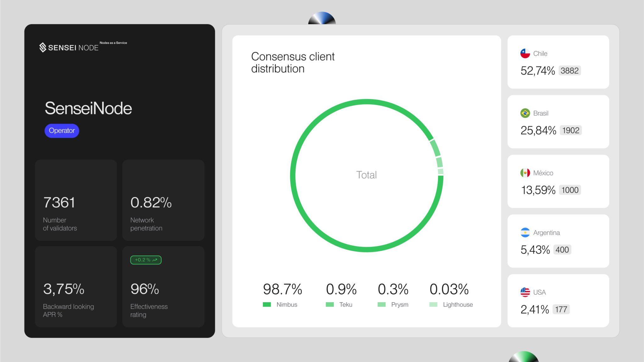Click the México flag icon

525,173
